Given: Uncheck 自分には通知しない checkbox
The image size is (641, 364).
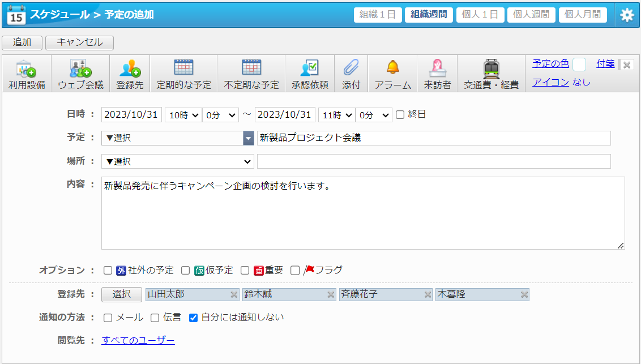Looking at the screenshot, I should point(193,318).
